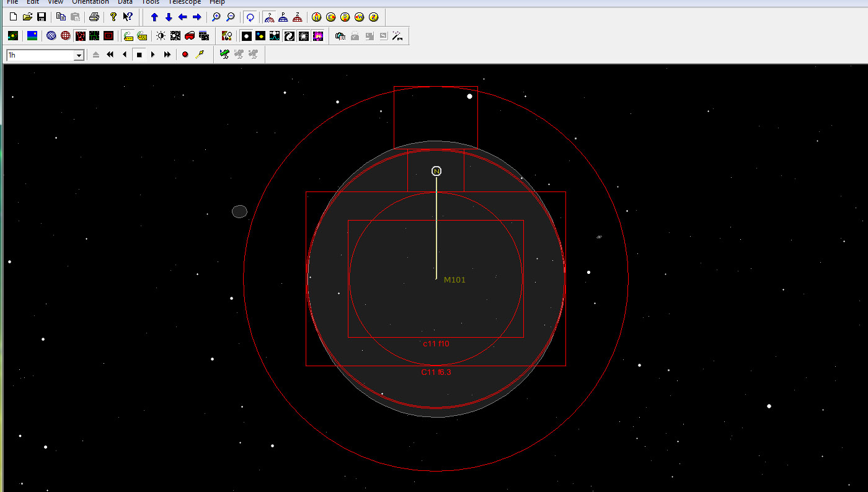Look east with the E compass button
This screenshot has width=868, height=492.
click(x=331, y=17)
